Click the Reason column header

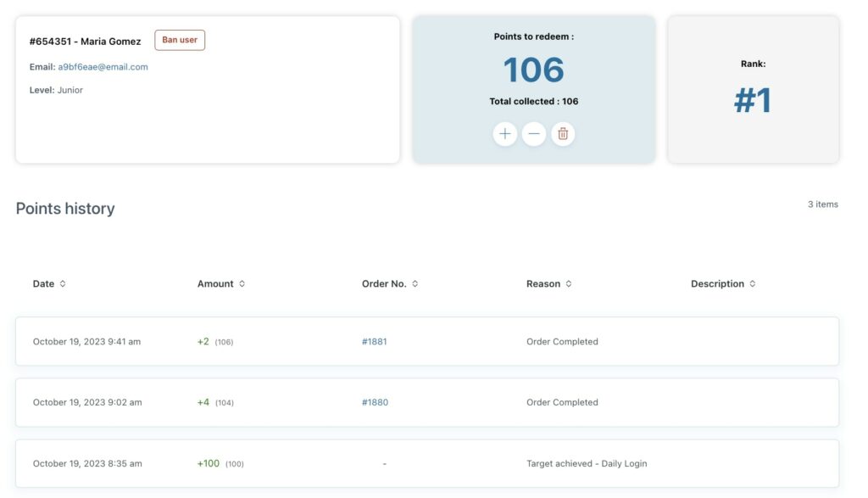543,283
